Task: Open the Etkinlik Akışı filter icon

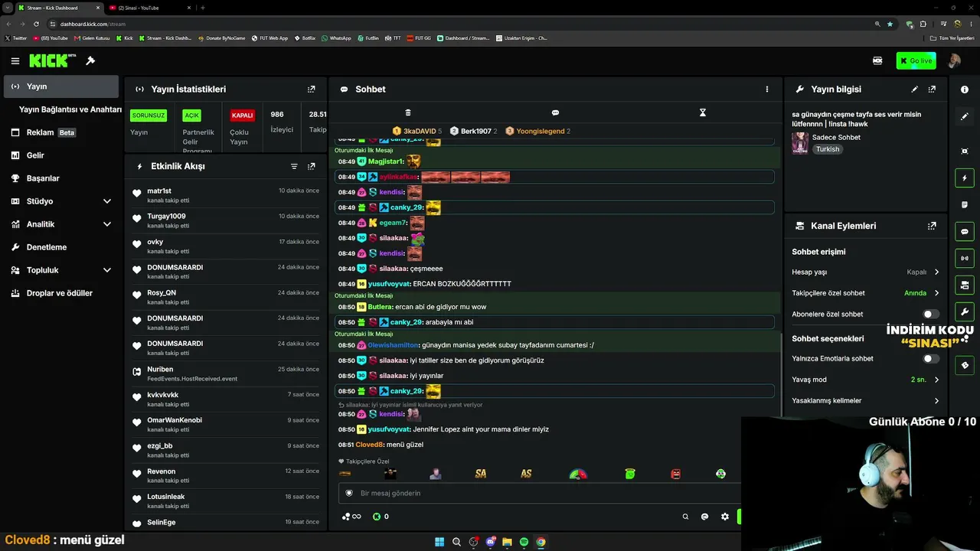Action: [294, 166]
